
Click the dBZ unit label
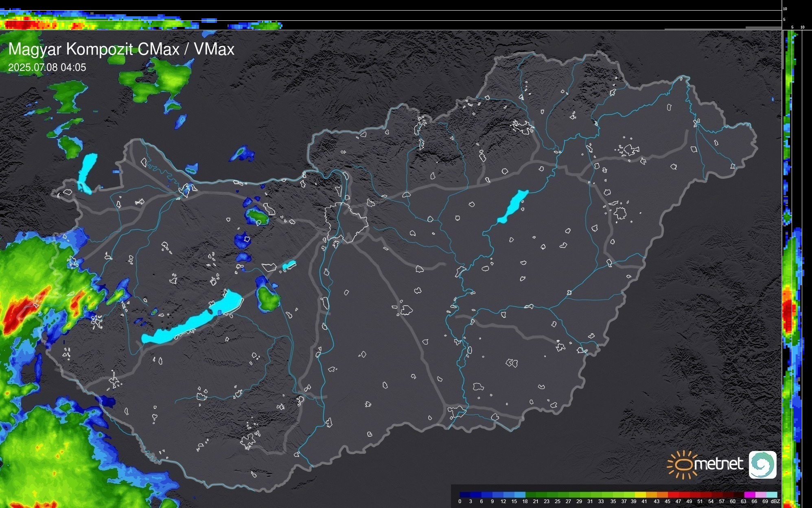click(x=775, y=501)
